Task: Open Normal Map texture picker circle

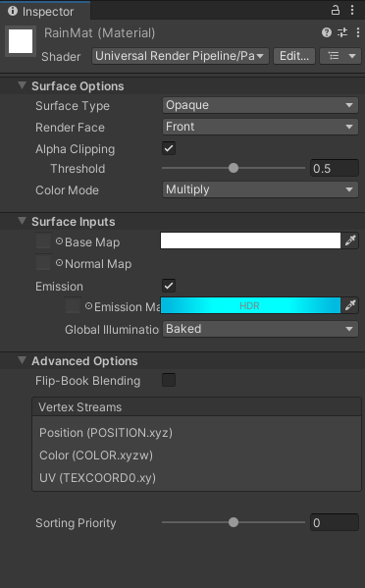Action: click(x=59, y=263)
